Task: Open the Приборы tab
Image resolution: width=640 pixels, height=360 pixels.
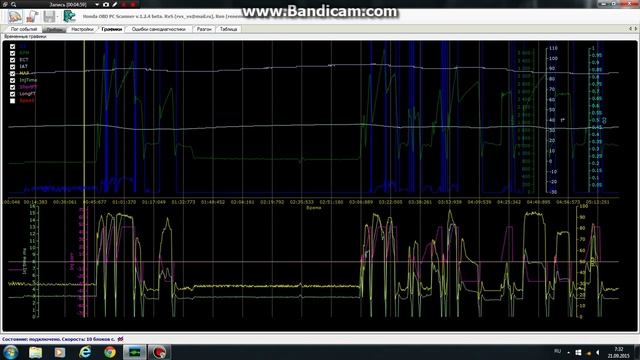Action: [54, 29]
